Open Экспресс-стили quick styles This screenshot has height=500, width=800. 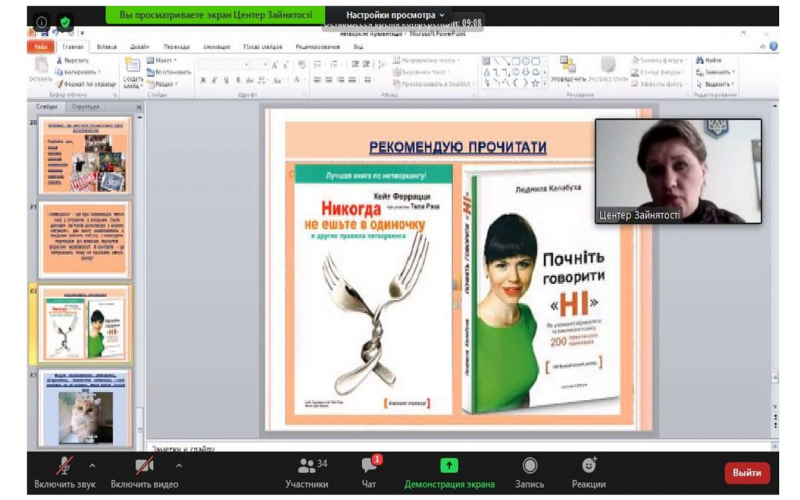click(x=608, y=69)
